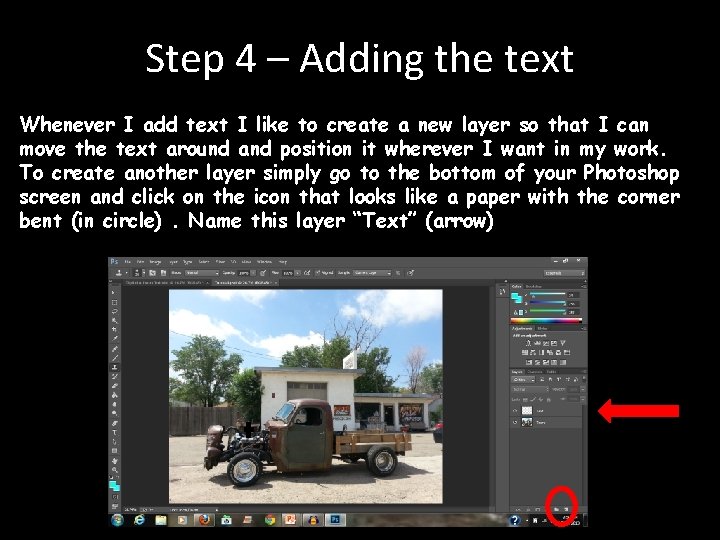Viewport: 720px width, 540px height.
Task: Select the Crop tool
Action: pos(114,329)
